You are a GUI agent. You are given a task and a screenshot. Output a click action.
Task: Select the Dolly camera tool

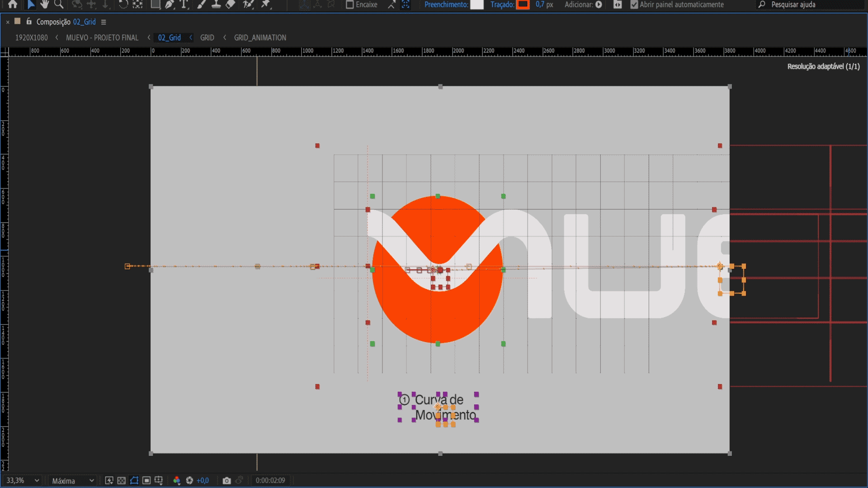105,5
